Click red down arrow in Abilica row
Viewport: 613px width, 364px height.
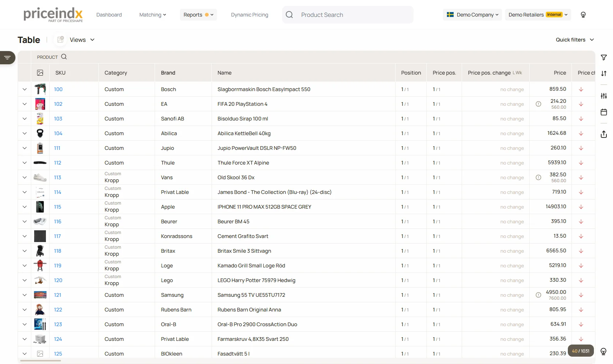point(581,133)
